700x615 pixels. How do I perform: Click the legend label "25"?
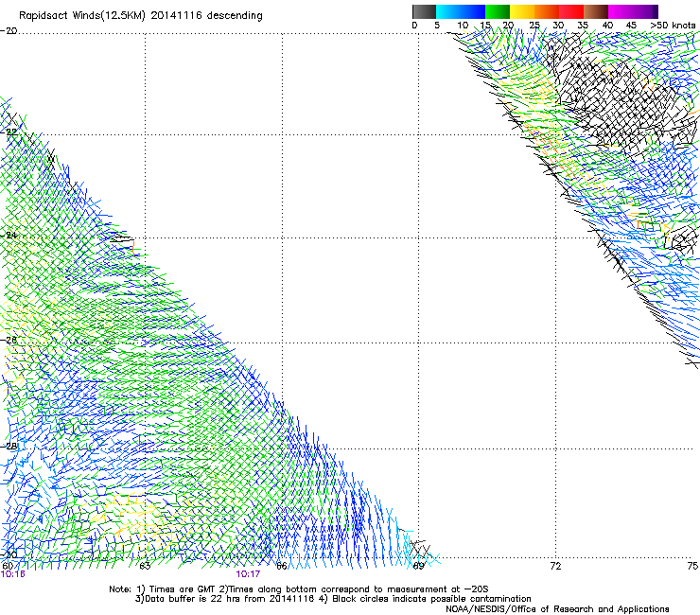coord(534,25)
